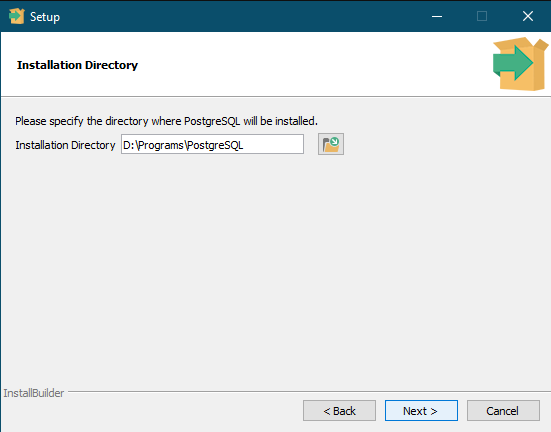Minimize the Setup window
This screenshot has width=551, height=432.
tap(437, 16)
